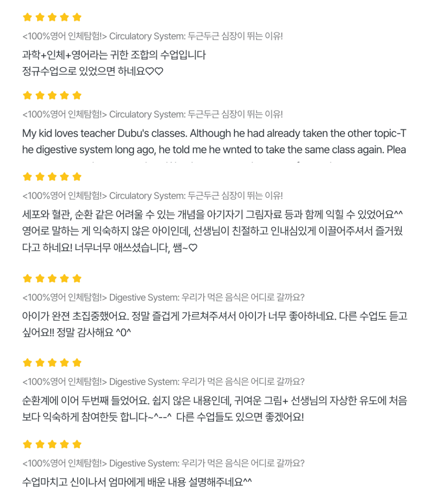
Task: Click the review text starting with 세포와 혈관, 순환
Action: coord(212,231)
